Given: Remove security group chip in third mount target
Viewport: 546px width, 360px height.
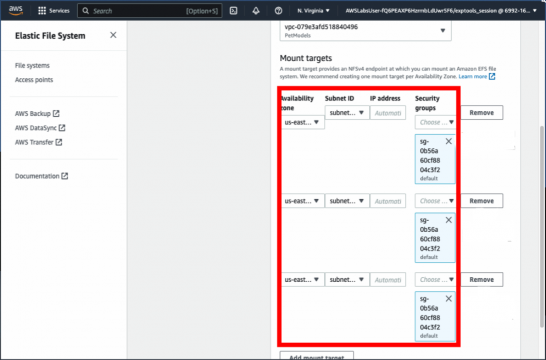Looking at the screenshot, I should pos(448,299).
